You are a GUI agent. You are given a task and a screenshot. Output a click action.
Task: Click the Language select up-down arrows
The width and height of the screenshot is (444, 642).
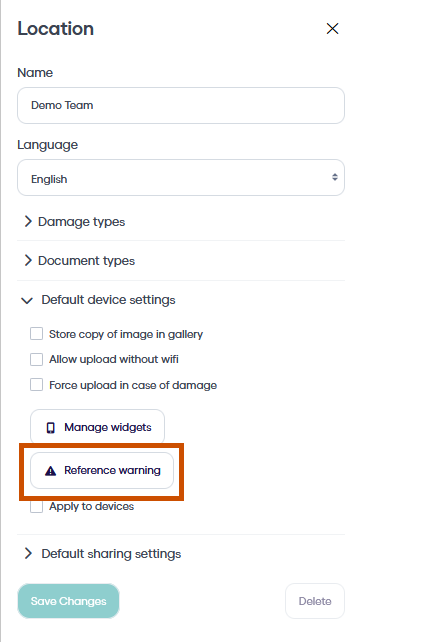[x=335, y=177]
